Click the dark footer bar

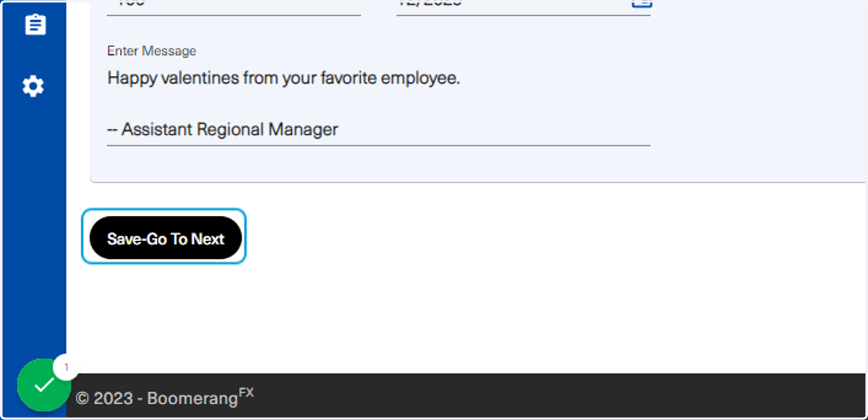pyautogui.click(x=467, y=395)
